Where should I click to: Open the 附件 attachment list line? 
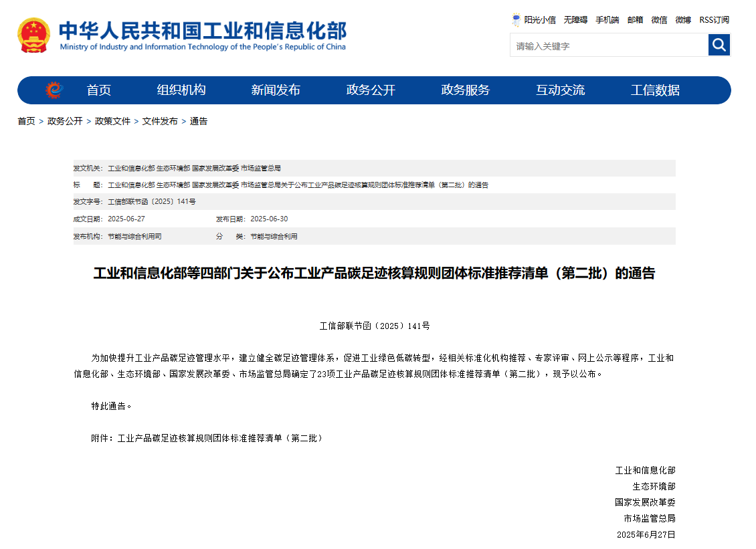[x=207, y=438]
